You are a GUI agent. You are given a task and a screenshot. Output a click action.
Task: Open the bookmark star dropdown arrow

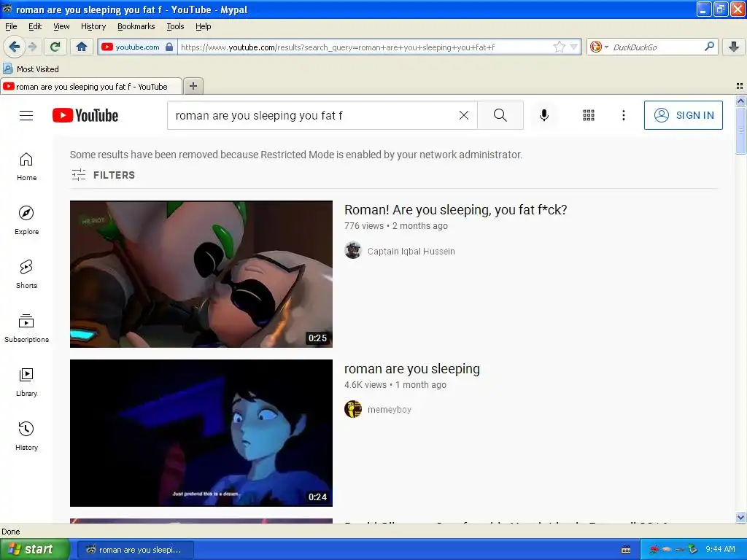point(573,47)
